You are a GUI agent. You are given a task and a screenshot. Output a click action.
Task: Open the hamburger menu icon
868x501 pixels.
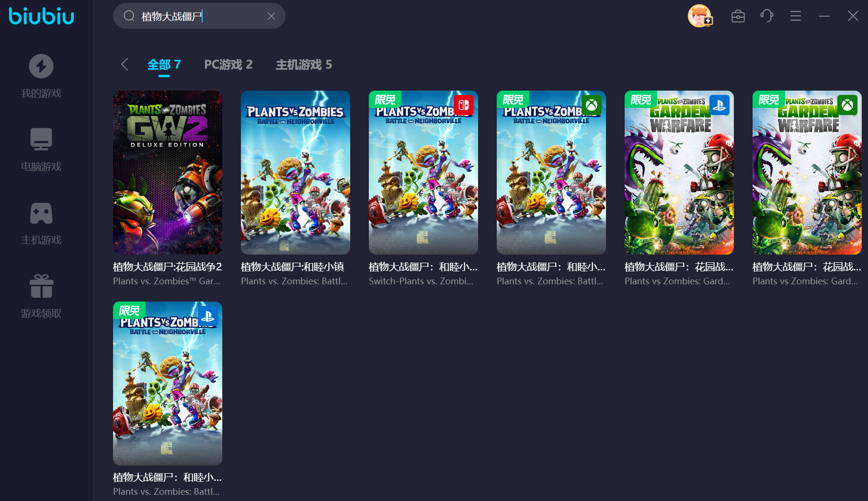click(x=795, y=16)
